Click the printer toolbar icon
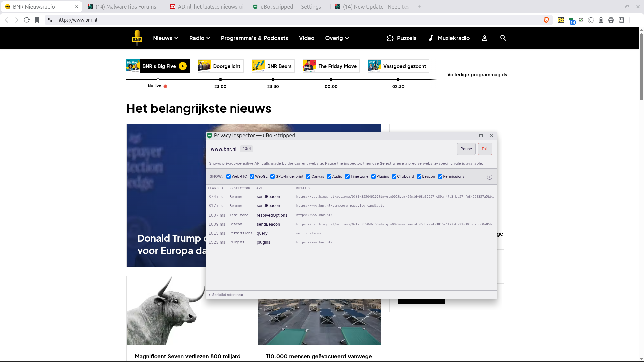 (611, 20)
